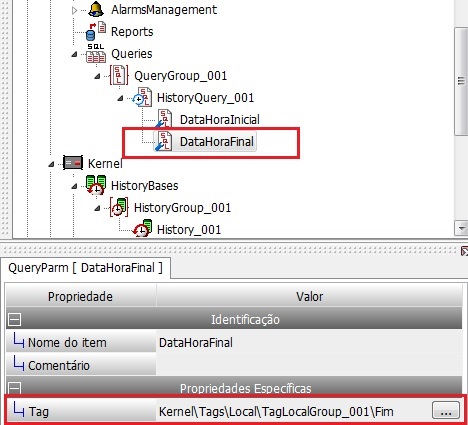
Task: Click the AlarmsManagement bell icon
Action: click(96, 9)
